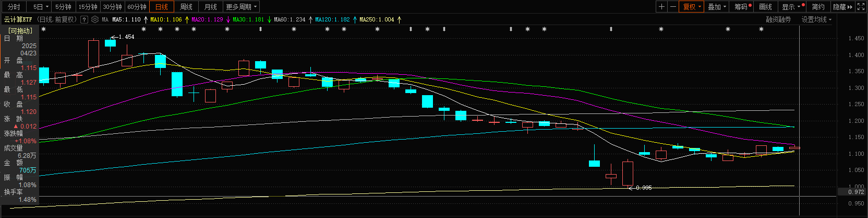
Task: Select the 分时 intraday tab
Action: 14,7
